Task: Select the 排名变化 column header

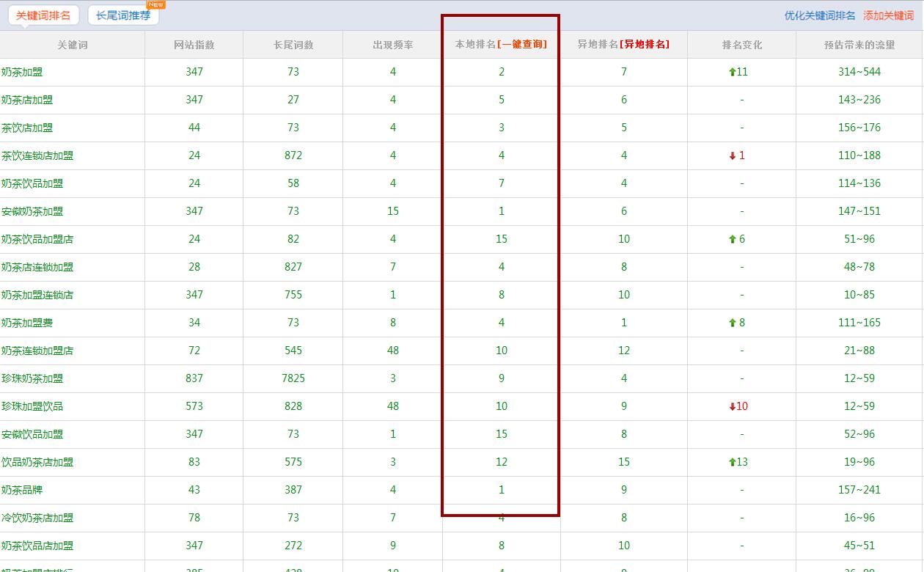Action: tap(742, 45)
